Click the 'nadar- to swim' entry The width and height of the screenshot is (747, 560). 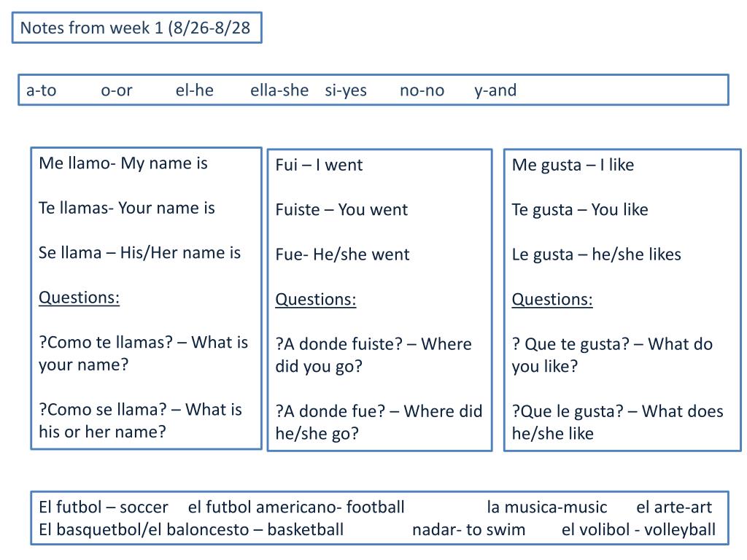coord(469,529)
